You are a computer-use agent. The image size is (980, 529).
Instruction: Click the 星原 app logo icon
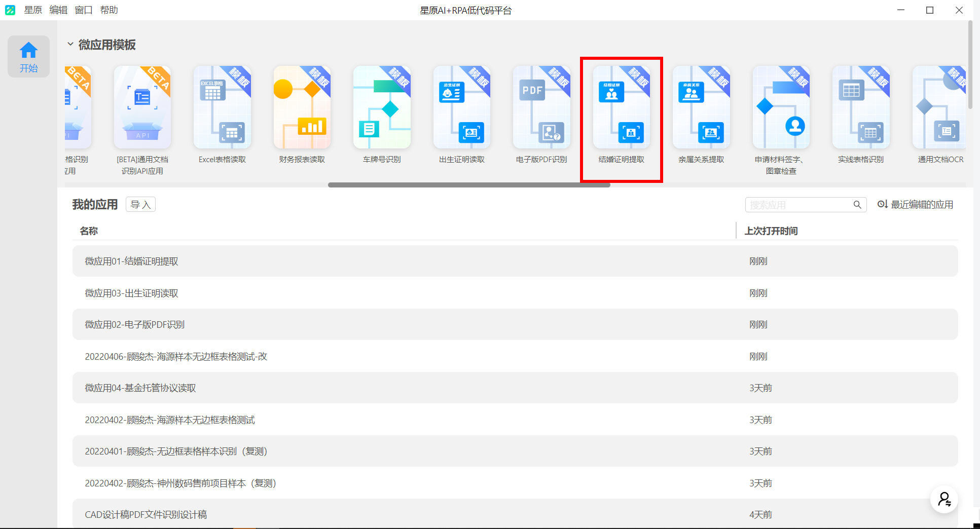click(x=10, y=10)
